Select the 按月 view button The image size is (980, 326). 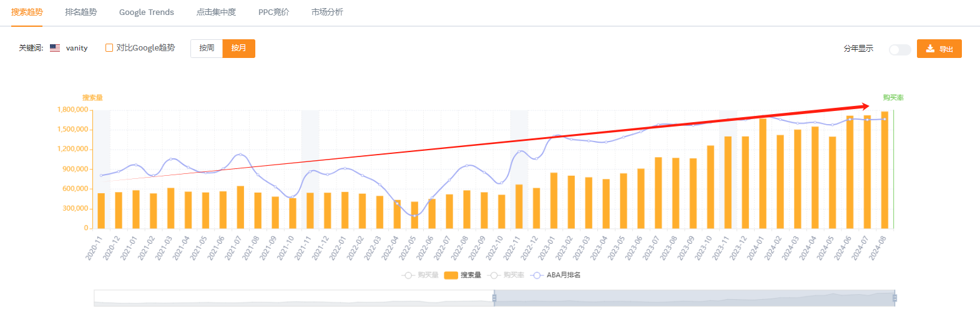[x=238, y=48]
